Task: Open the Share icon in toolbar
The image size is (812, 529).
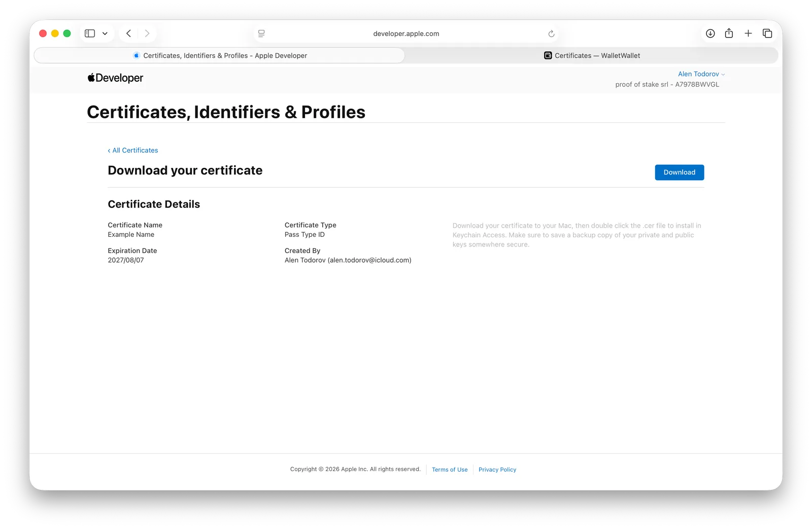Action: click(x=729, y=33)
